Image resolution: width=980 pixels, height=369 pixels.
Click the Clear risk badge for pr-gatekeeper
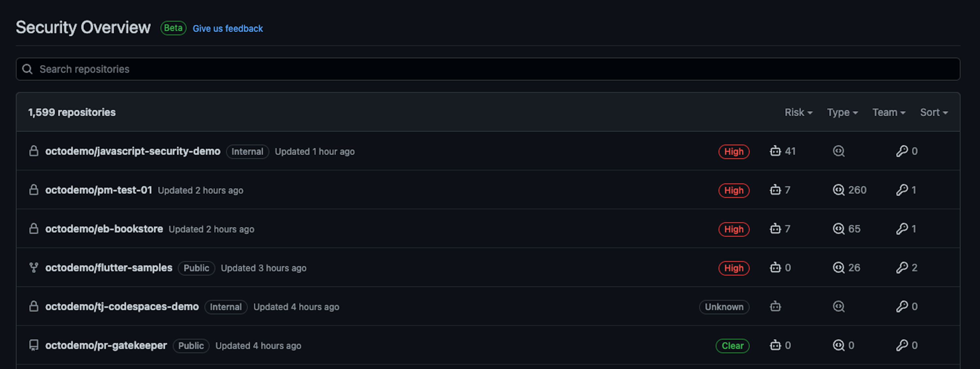(x=732, y=346)
